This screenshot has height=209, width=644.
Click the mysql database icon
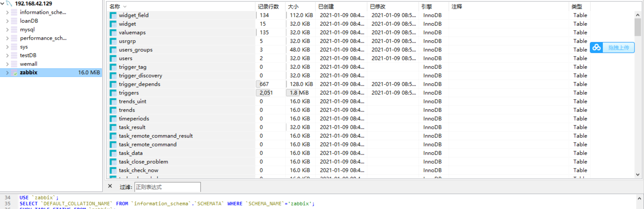14,30
